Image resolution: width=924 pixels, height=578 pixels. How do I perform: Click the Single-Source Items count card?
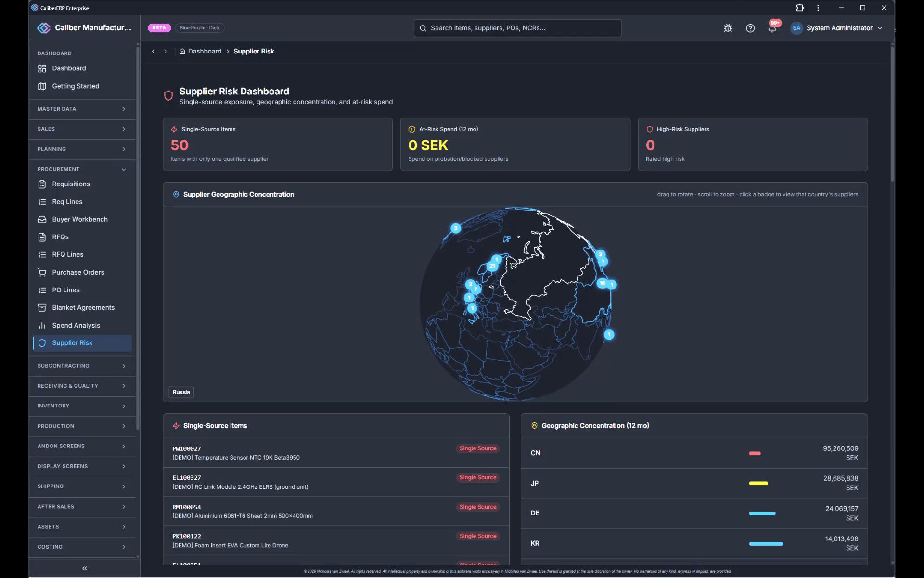278,144
